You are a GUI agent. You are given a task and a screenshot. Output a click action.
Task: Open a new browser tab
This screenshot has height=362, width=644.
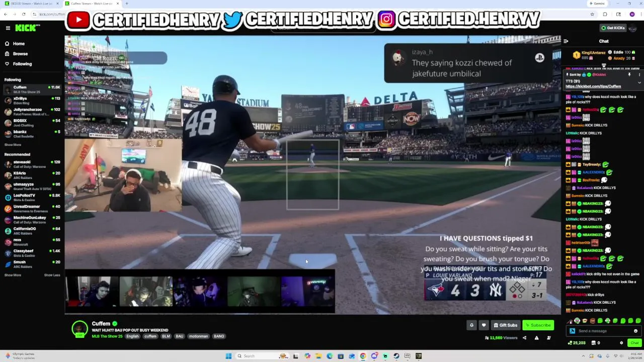point(127,4)
